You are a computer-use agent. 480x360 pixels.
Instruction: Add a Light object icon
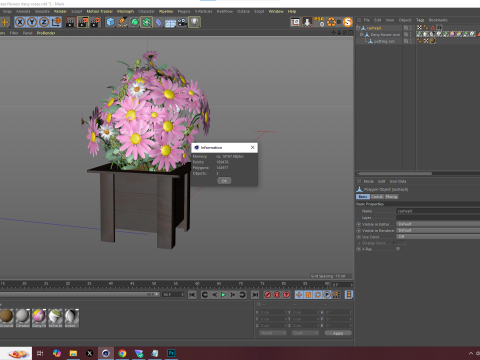194,22
